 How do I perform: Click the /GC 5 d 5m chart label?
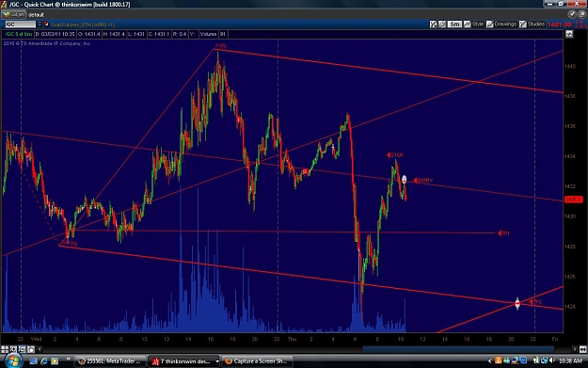coord(18,34)
